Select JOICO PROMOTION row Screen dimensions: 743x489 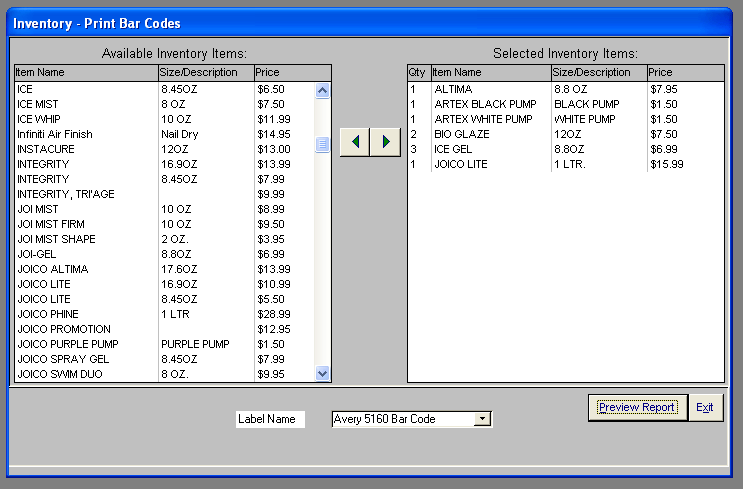pos(165,329)
